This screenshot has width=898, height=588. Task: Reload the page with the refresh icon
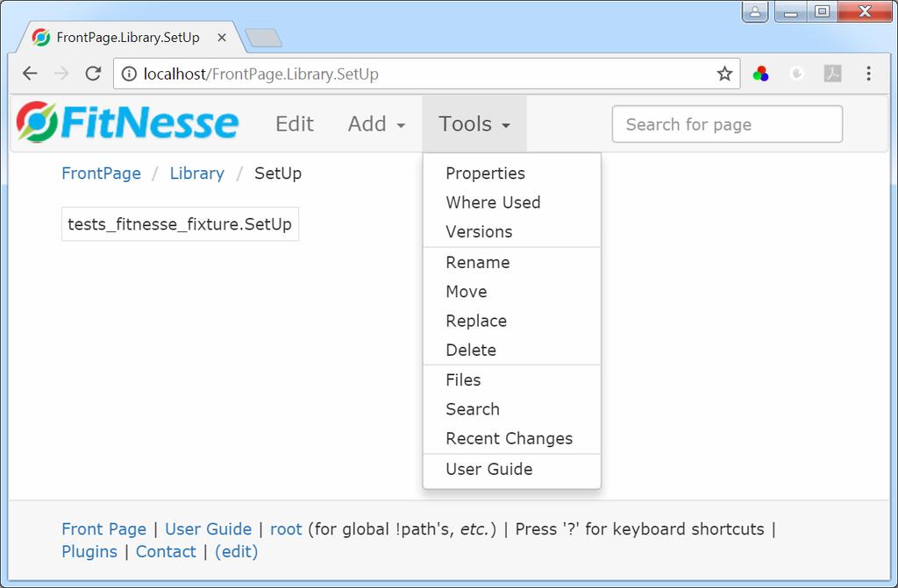click(93, 74)
